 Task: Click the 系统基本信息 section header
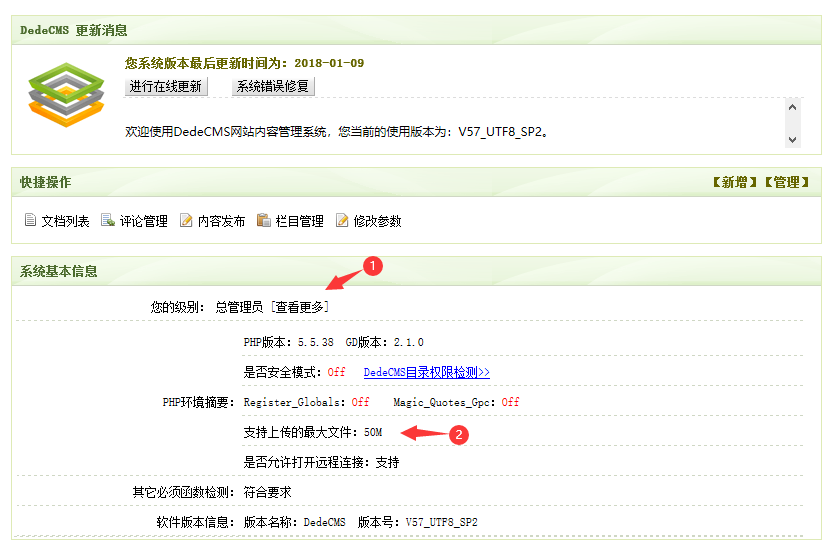(59, 272)
